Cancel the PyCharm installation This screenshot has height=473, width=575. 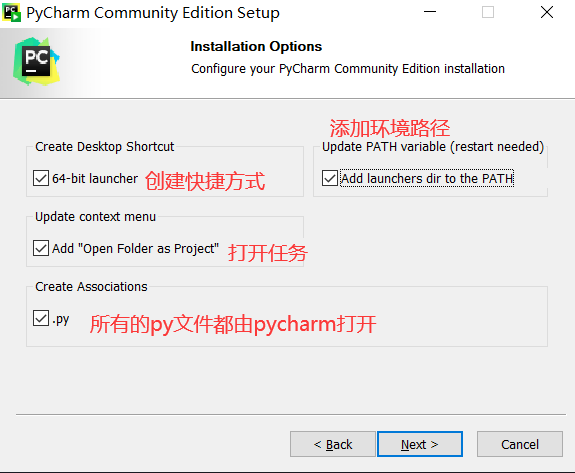(x=520, y=444)
